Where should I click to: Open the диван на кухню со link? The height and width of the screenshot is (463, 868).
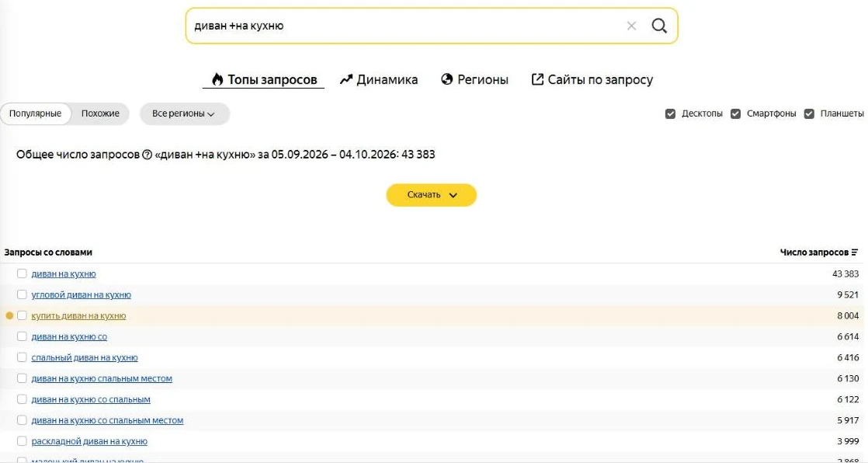tap(69, 336)
